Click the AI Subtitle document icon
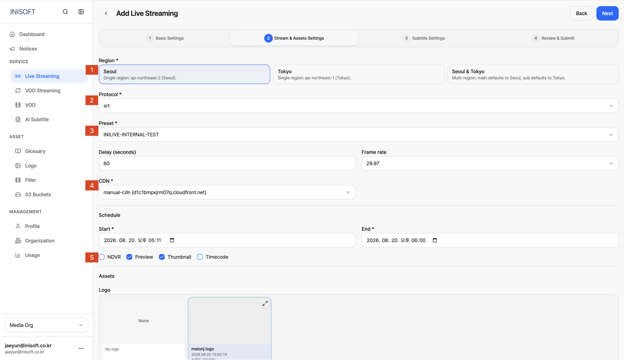Screen dimensions: 624x364 (18, 119)
